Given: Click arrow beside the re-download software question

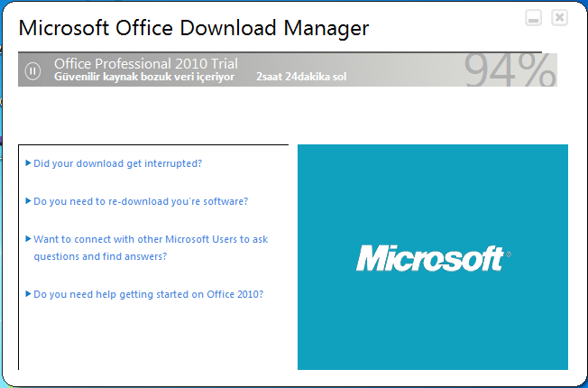Looking at the screenshot, I should [29, 201].
